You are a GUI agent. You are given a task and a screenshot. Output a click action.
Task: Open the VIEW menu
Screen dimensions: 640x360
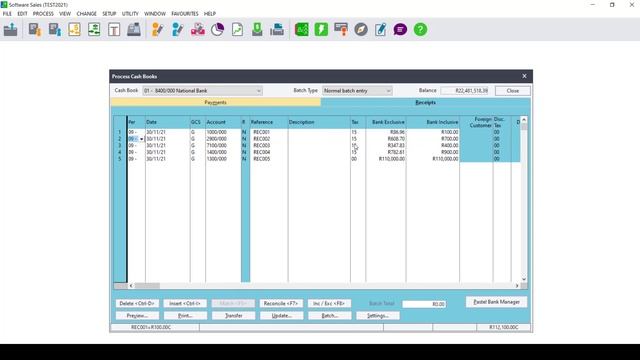[x=65, y=13]
